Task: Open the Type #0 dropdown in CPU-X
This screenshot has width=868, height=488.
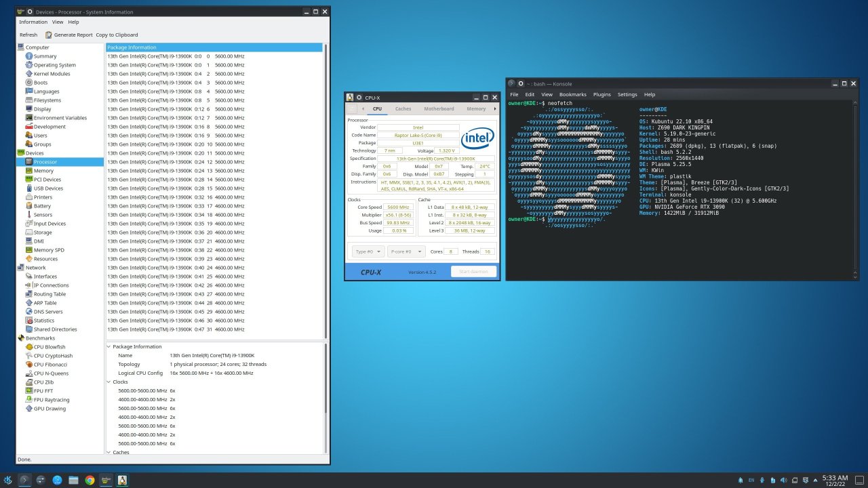Action: coord(367,251)
